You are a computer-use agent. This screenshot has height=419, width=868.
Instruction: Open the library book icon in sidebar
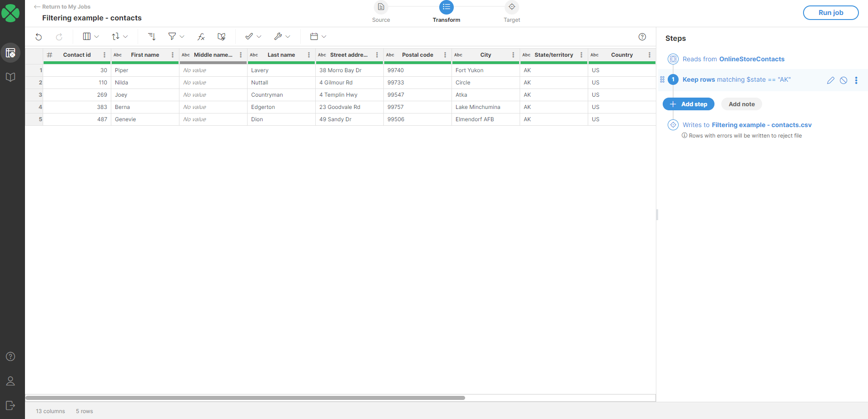[x=10, y=77]
